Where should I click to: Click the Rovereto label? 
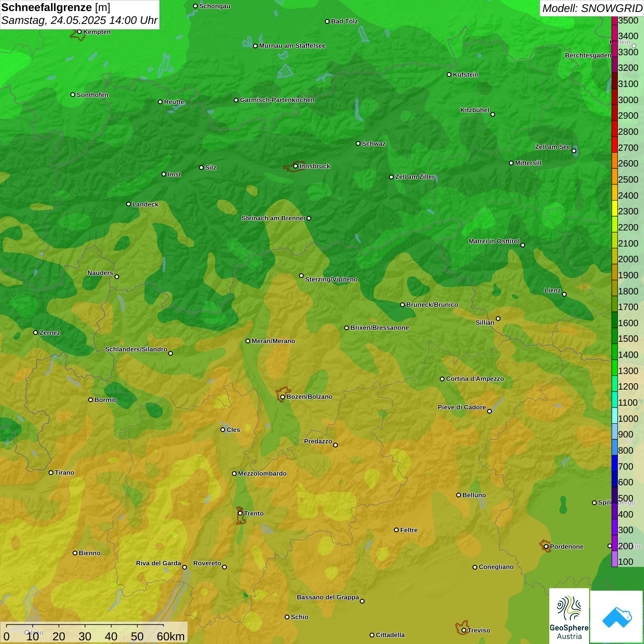(207, 563)
